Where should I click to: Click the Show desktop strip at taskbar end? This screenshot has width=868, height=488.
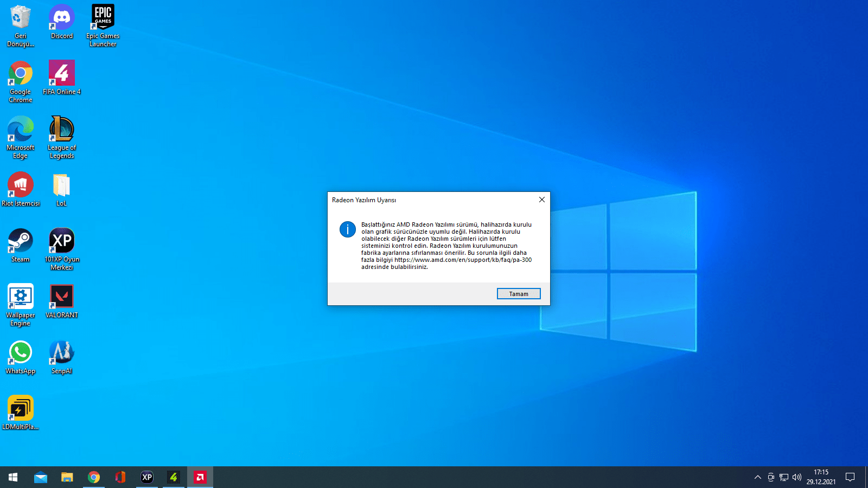[x=866, y=477]
